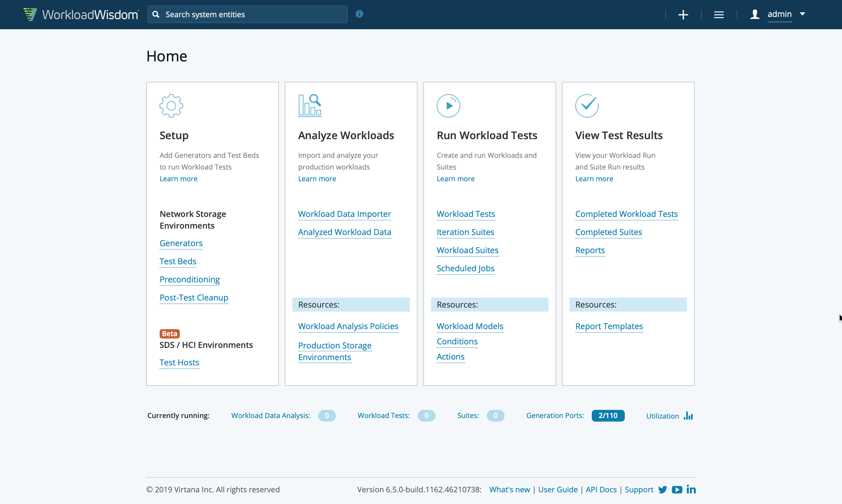Open the Actions link
842x504 pixels.
tap(450, 357)
